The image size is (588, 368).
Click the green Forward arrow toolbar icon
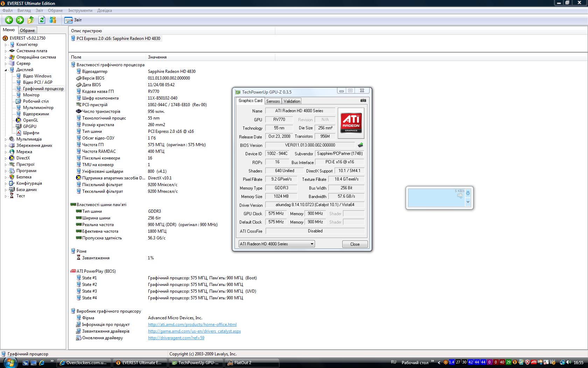[20, 20]
